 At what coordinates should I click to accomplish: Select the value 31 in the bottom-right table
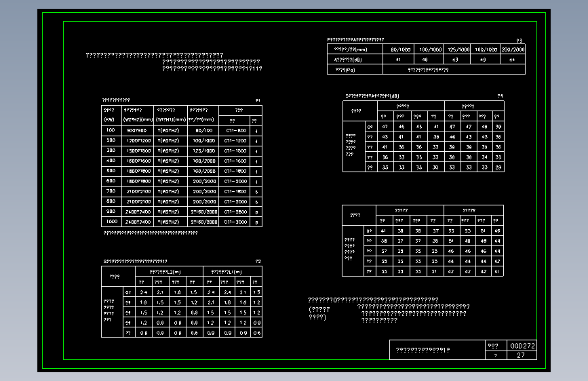tap(434, 271)
